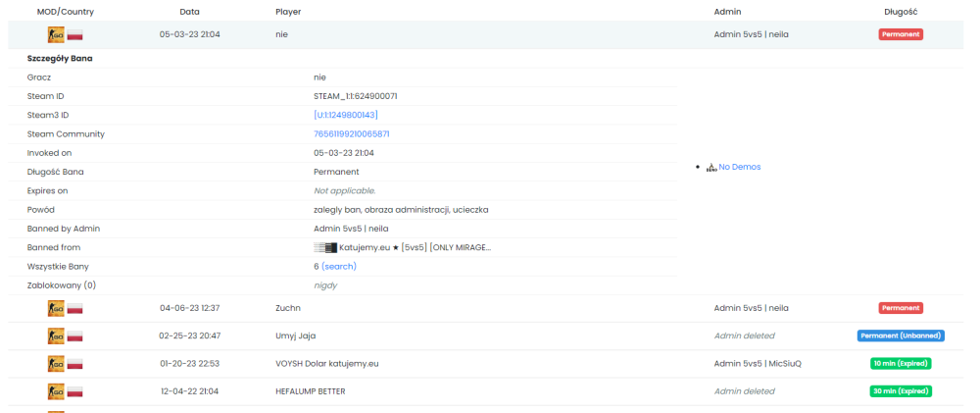Click the CS:GO icon in the HEFALUMP BETTER row
This screenshot has width=980, height=413.
click(56, 391)
